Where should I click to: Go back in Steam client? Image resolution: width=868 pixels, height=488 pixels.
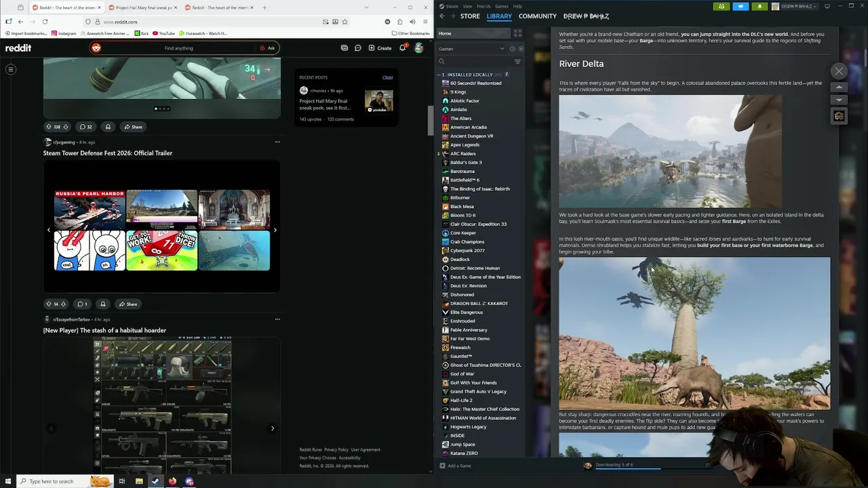click(x=442, y=16)
